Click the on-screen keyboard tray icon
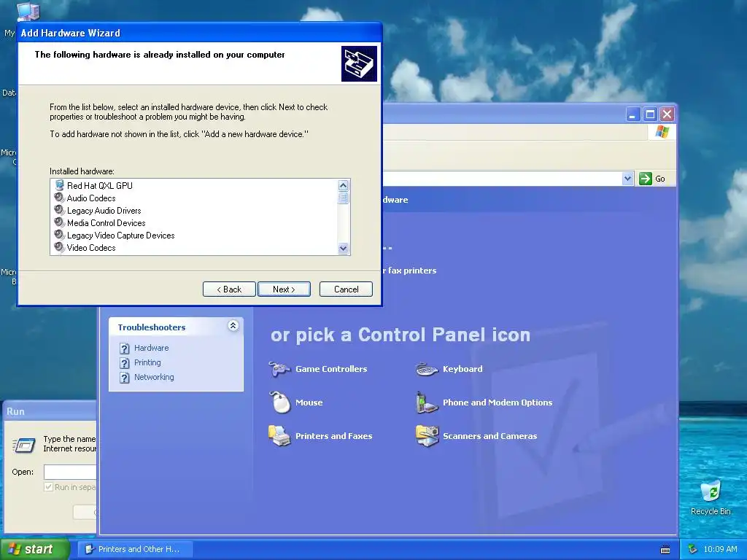Viewport: 747px width, 560px height. [665, 550]
